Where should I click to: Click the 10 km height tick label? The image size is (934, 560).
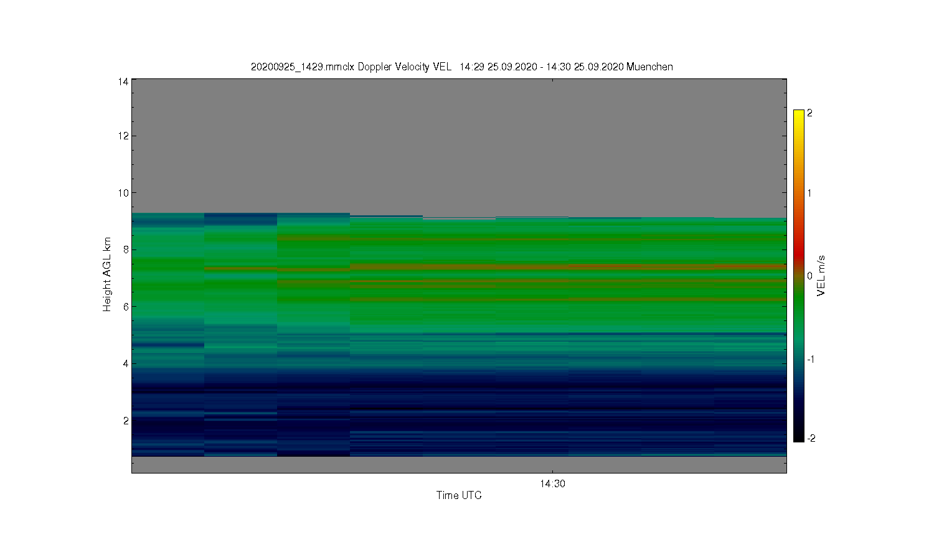[123, 193]
